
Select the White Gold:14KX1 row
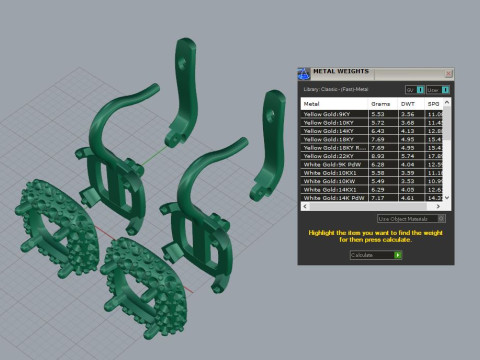[372, 189]
